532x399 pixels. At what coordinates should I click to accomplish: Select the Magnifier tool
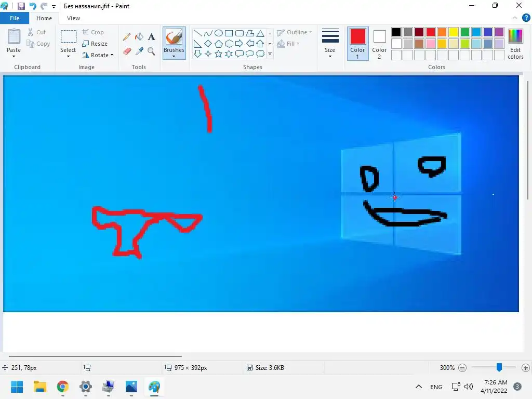coord(151,51)
